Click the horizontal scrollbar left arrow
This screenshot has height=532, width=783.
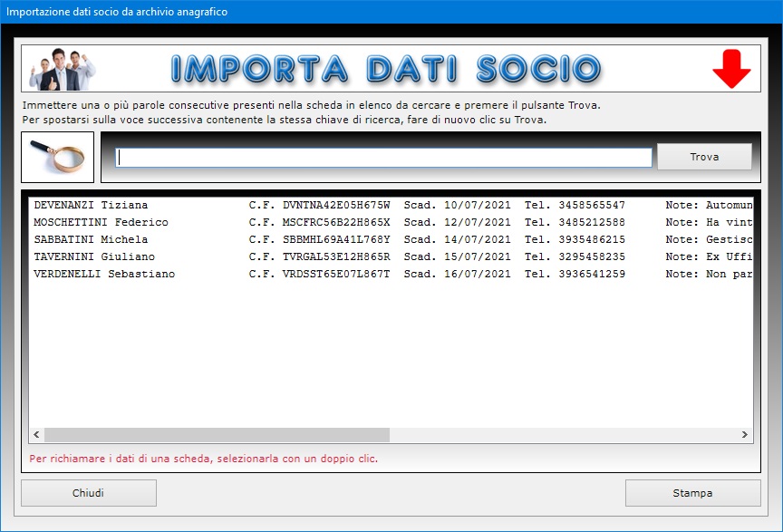(x=36, y=435)
